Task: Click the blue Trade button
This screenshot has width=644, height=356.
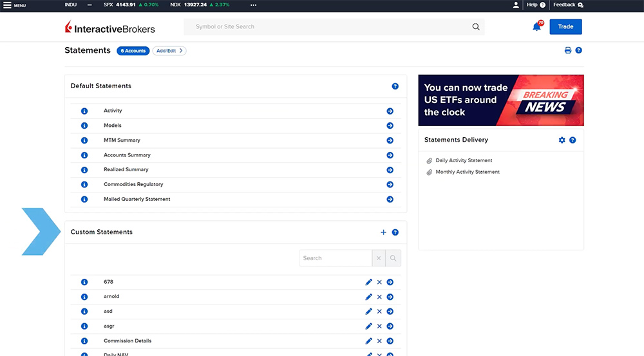Action: [x=565, y=27]
